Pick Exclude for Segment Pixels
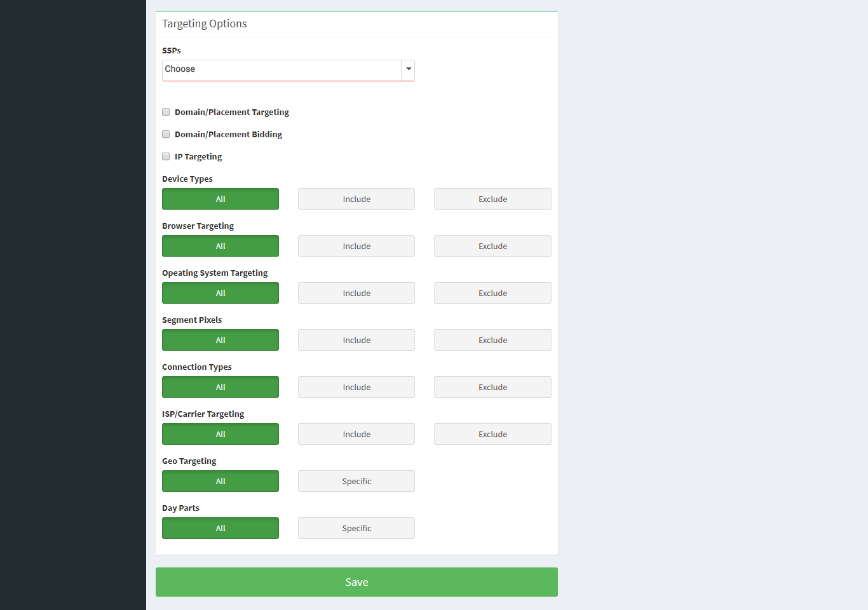 (x=492, y=340)
